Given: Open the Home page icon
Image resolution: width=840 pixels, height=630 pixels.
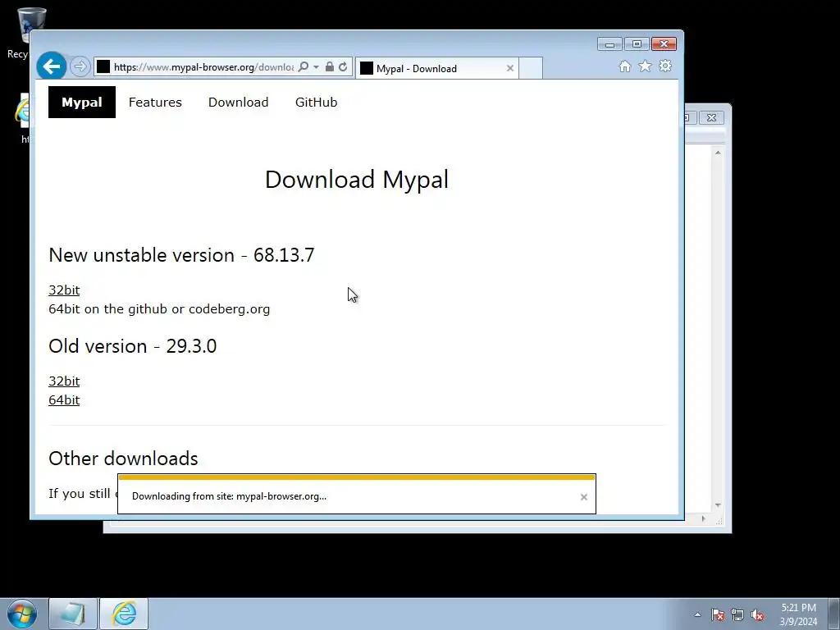Looking at the screenshot, I should tap(624, 66).
